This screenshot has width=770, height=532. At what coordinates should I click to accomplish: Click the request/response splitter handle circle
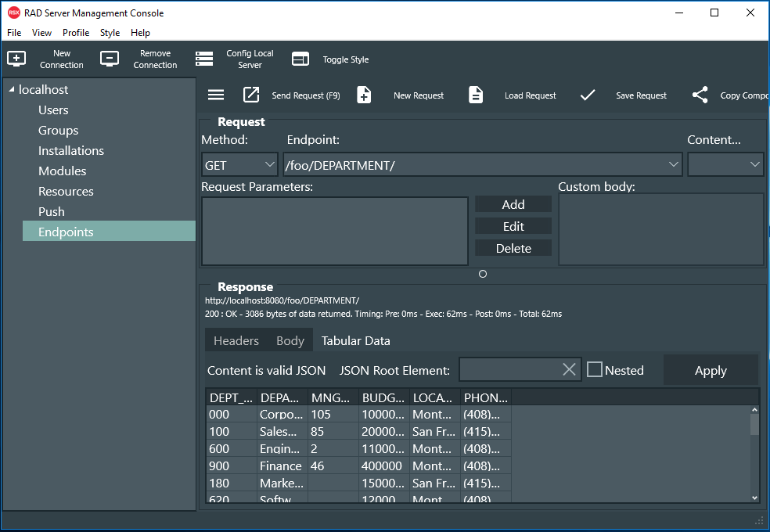tap(483, 274)
